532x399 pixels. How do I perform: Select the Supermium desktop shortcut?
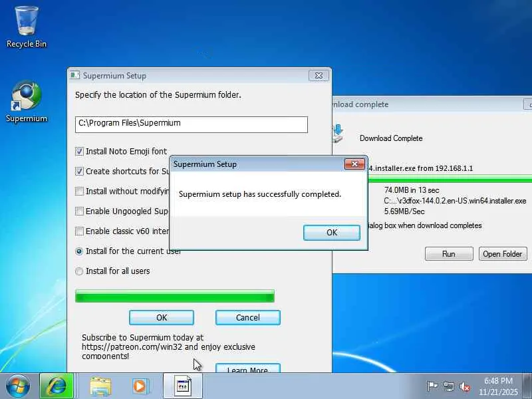coord(27,101)
